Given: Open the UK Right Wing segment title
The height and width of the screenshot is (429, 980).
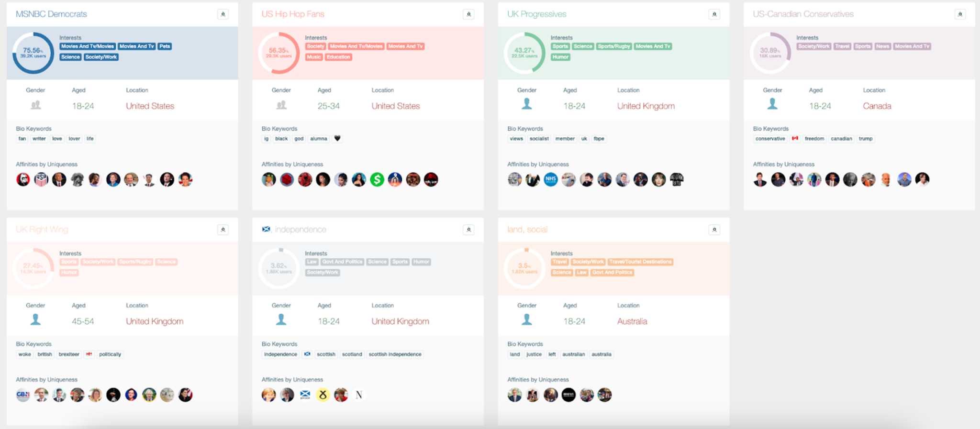Looking at the screenshot, I should (42, 230).
